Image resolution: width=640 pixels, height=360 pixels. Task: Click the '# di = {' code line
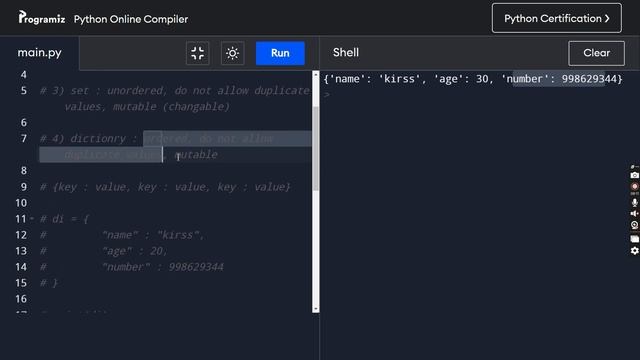(x=64, y=219)
